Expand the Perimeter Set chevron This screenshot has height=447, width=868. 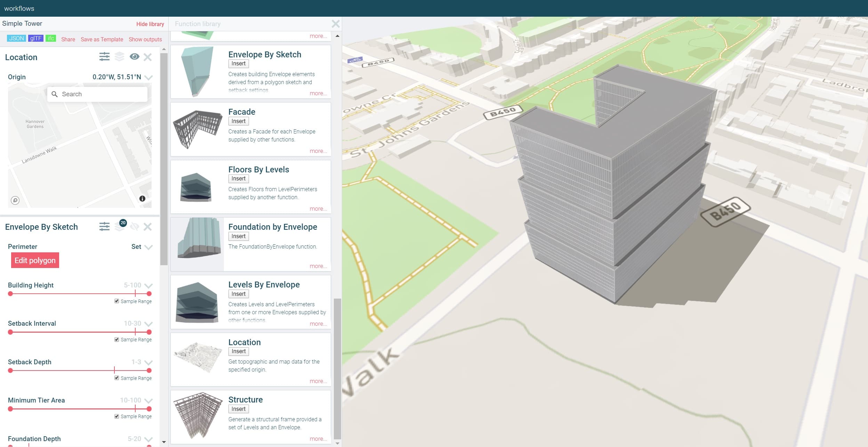pyautogui.click(x=148, y=247)
